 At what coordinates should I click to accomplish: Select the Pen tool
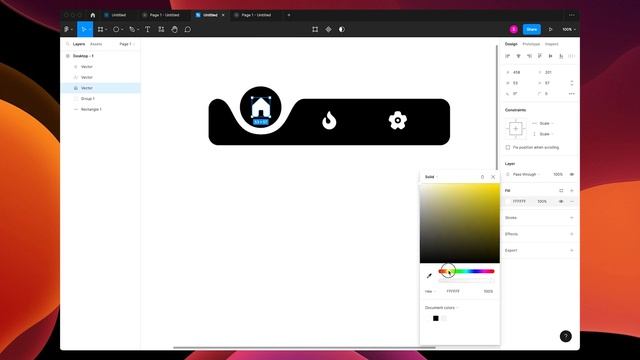(x=132, y=29)
